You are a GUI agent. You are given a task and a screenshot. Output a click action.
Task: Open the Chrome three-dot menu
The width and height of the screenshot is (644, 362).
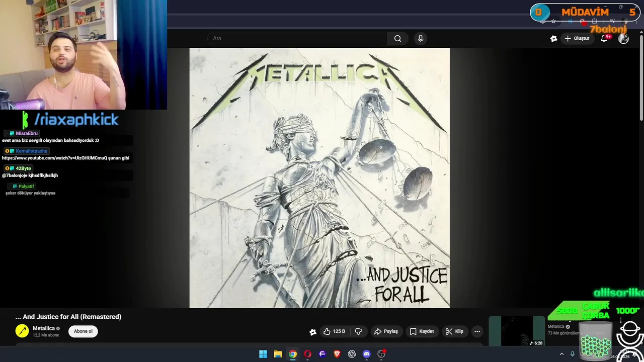pos(636,22)
